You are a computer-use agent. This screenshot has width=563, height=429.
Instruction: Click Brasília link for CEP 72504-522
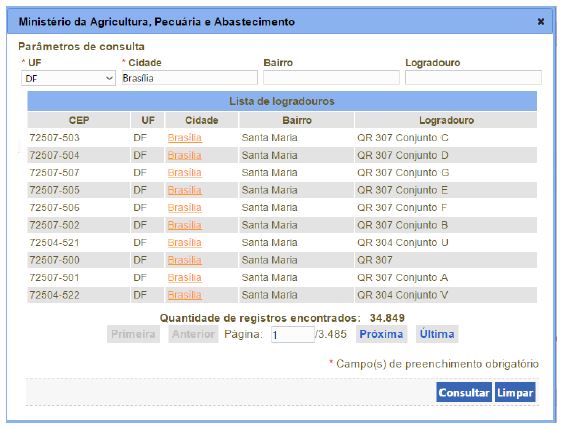(x=185, y=295)
